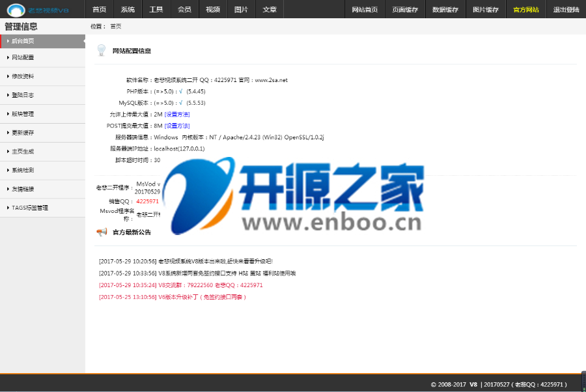Image resolution: width=586 pixels, height=392 pixels.
Task: Open the red V6版本升级补丁 announcement
Action: point(173,297)
